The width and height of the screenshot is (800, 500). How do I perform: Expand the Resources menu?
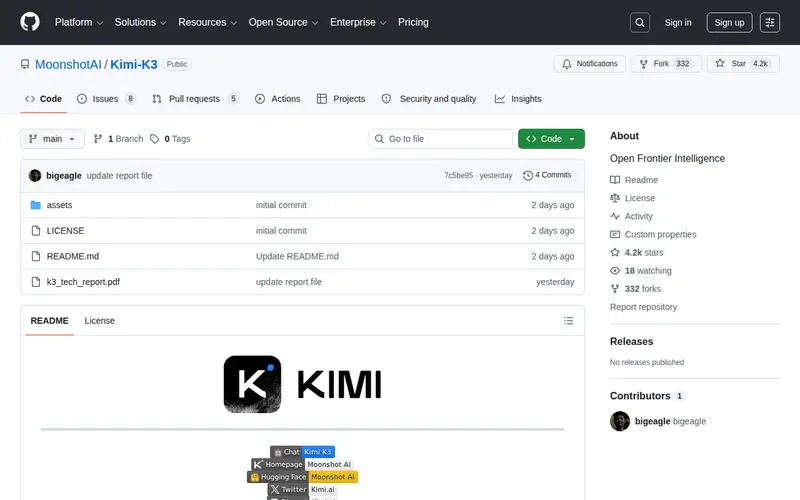[208, 22]
